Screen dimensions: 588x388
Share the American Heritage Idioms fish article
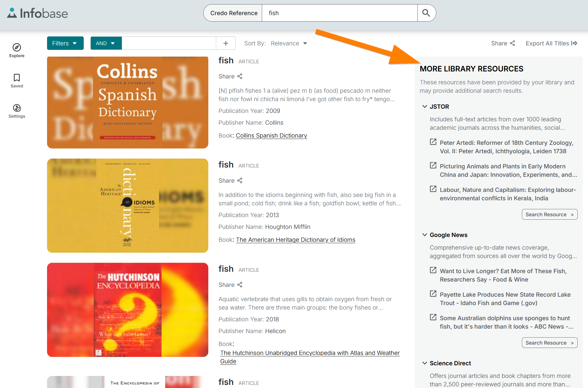(x=230, y=180)
